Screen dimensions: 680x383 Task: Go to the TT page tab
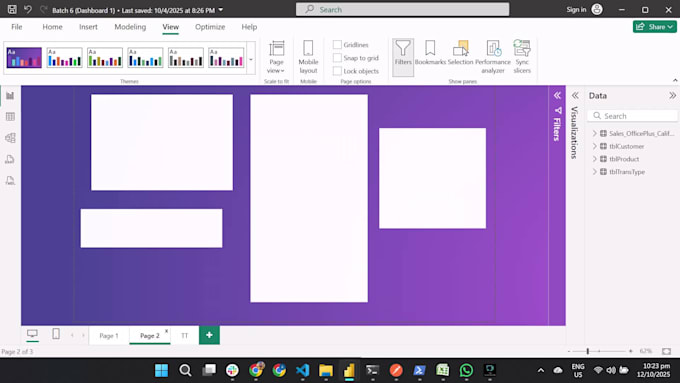tap(185, 336)
